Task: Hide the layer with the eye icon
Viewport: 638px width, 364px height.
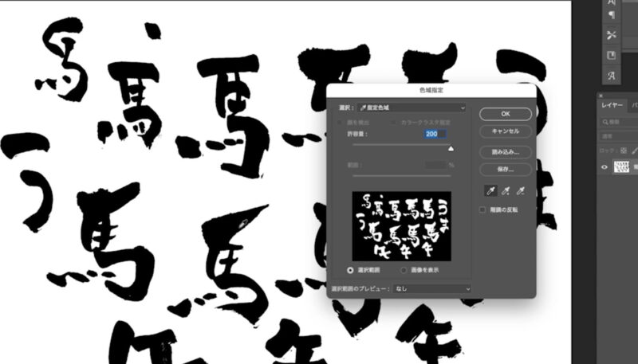Action: coord(605,167)
